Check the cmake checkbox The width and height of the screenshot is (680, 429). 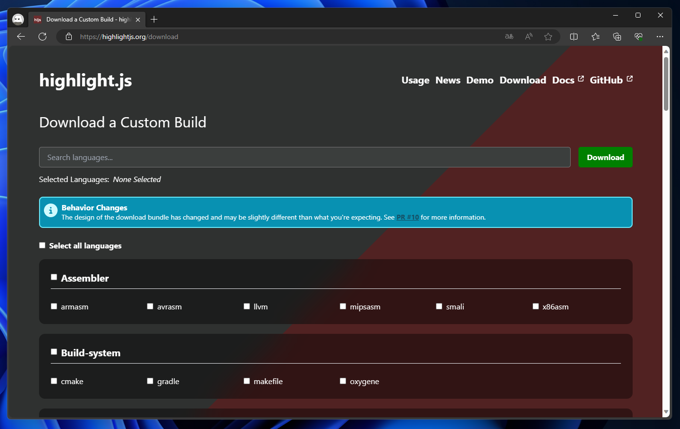click(x=54, y=381)
